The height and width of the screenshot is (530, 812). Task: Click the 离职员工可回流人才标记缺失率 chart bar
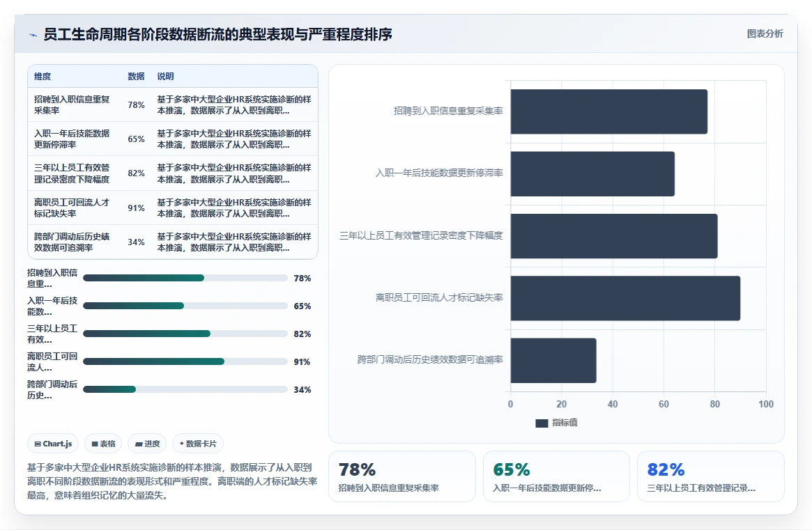click(x=625, y=298)
